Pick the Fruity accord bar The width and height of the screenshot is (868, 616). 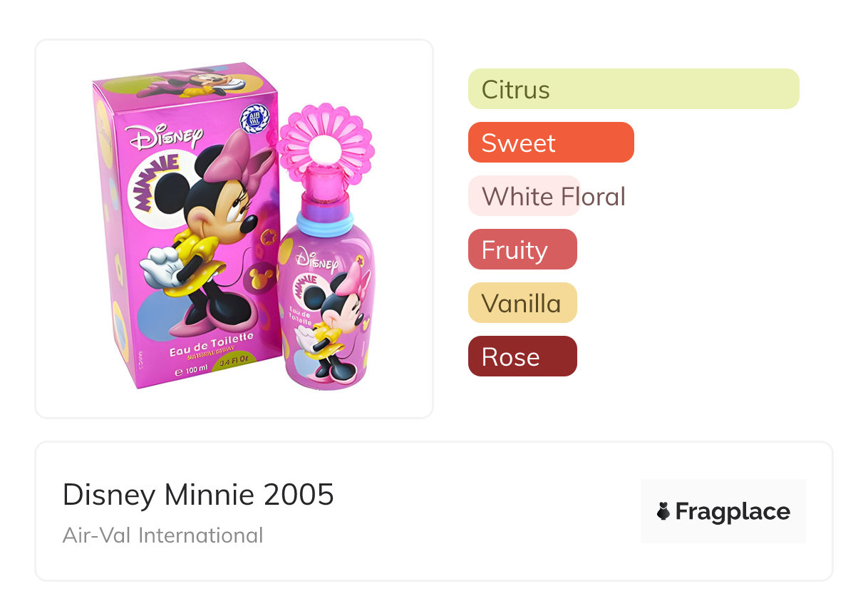coord(522,250)
